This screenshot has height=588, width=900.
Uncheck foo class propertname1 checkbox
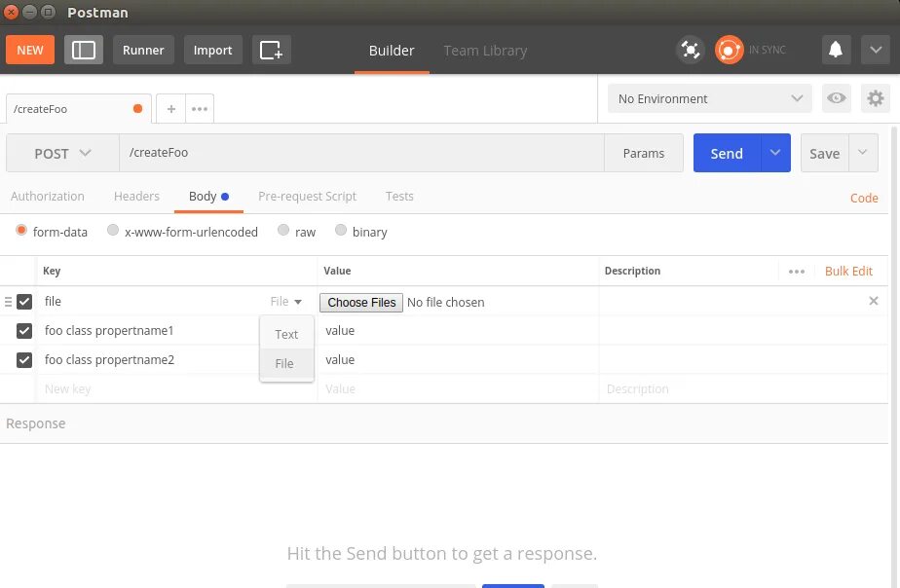(24, 330)
